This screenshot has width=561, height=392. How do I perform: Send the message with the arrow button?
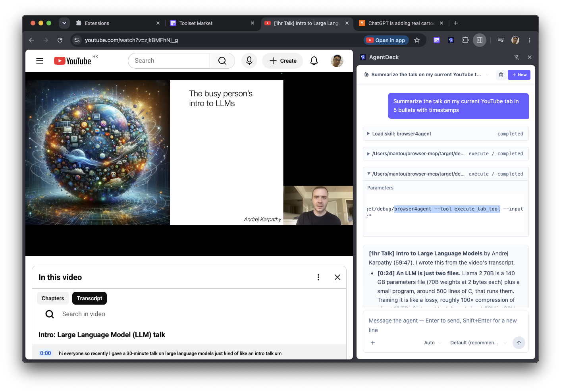click(x=519, y=343)
